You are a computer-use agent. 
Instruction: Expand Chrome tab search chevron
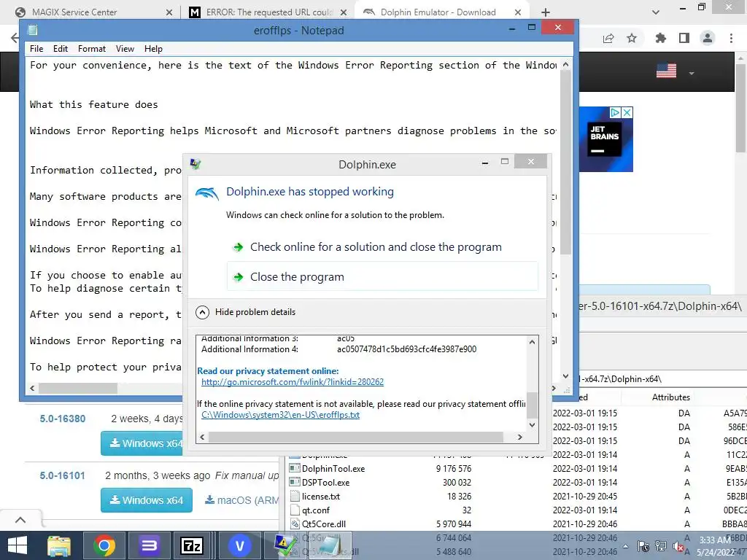656,12
